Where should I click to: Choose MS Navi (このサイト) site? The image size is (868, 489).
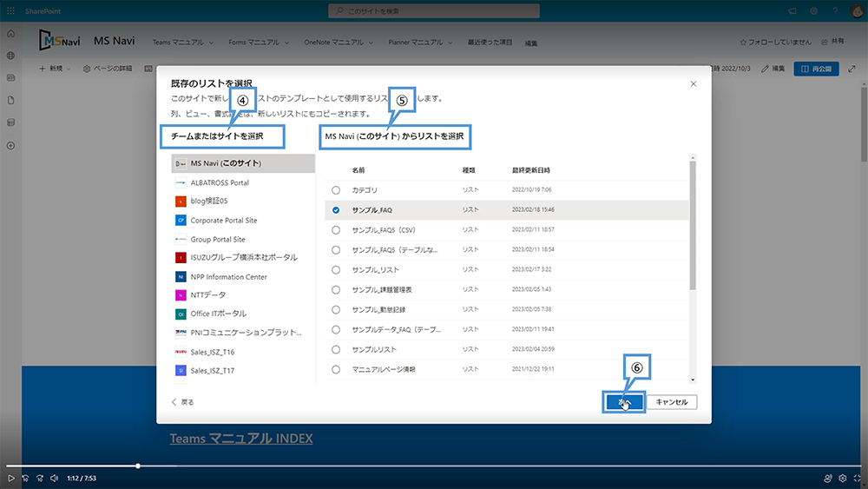(243, 163)
